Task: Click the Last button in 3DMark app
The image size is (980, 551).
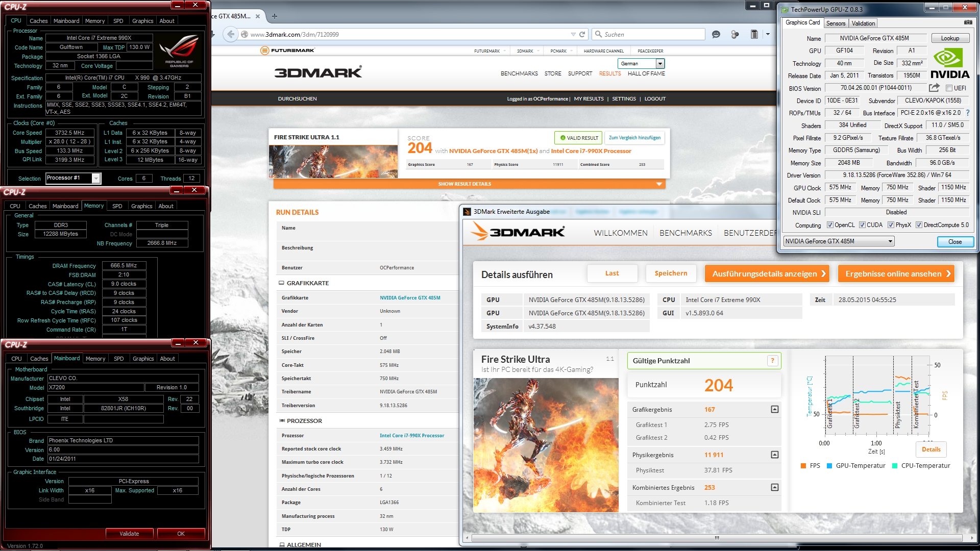Action: [612, 273]
